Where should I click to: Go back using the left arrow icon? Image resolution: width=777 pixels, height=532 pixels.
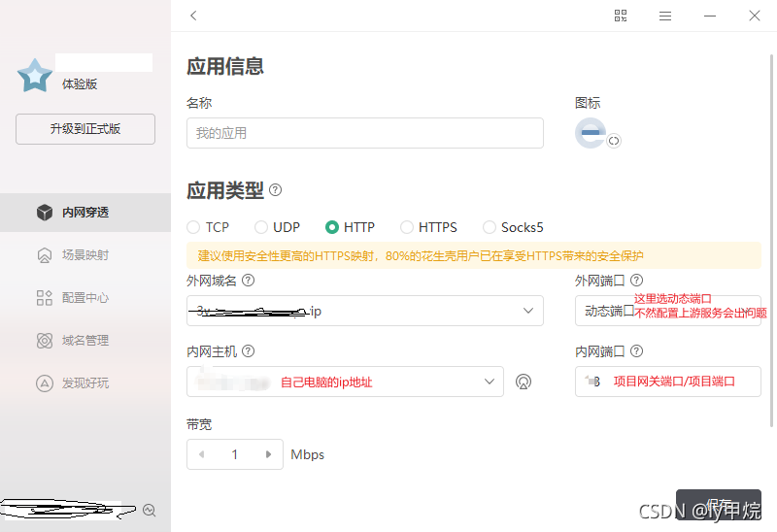coord(193,16)
